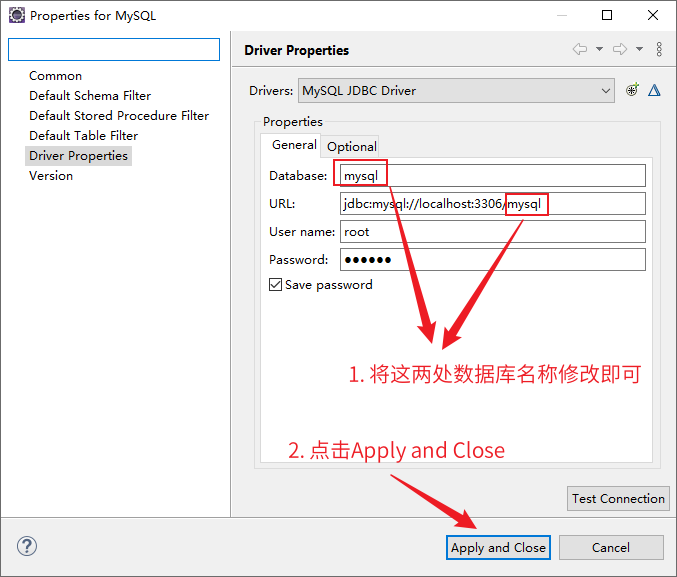Click the forward navigation arrow

[x=620, y=49]
